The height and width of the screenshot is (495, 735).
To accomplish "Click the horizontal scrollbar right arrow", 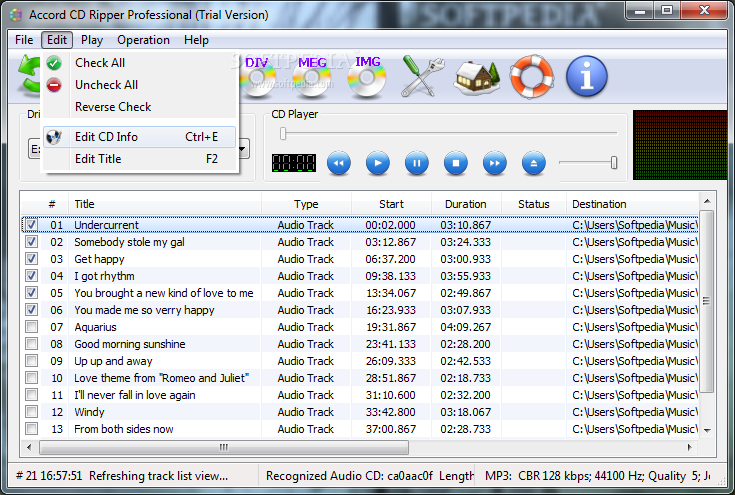I will pyautogui.click(x=690, y=447).
